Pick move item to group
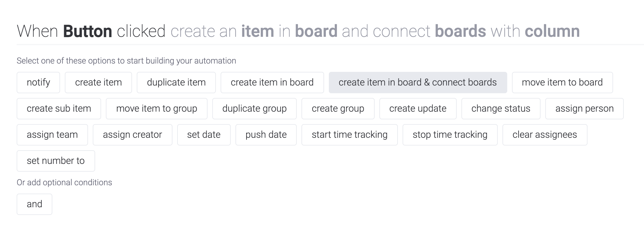Screen dimensions: 644x250 (x=157, y=109)
